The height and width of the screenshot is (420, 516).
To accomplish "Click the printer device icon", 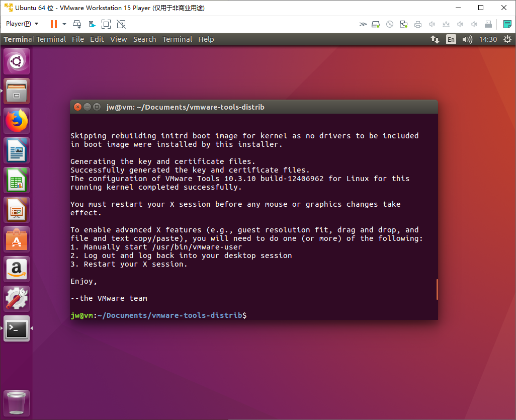I will pos(418,24).
